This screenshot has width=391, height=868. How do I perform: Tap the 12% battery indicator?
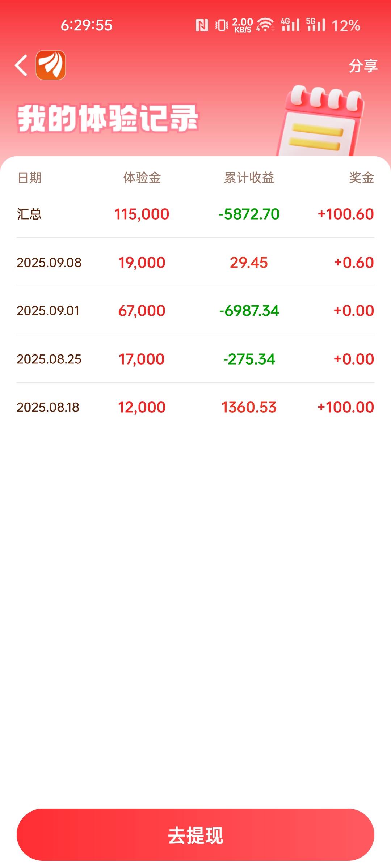pyautogui.click(x=346, y=26)
